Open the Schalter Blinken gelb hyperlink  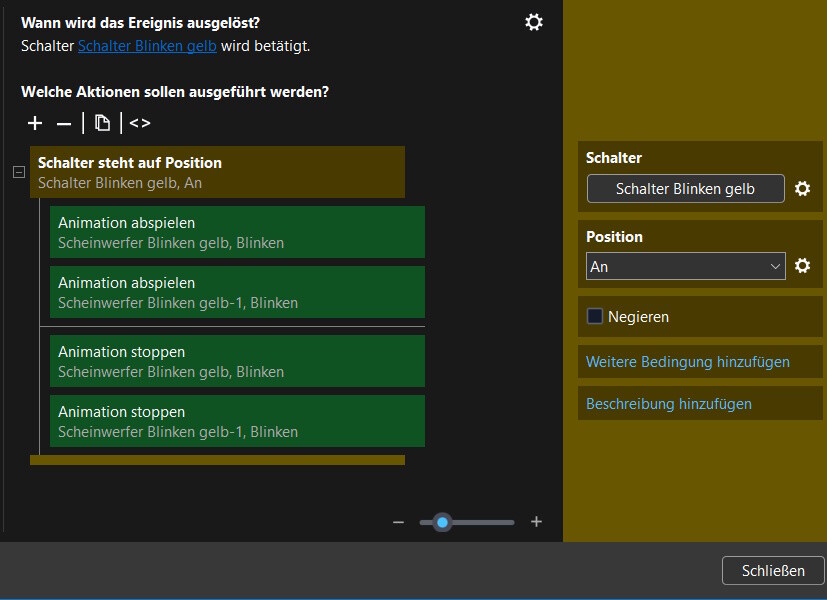click(147, 46)
